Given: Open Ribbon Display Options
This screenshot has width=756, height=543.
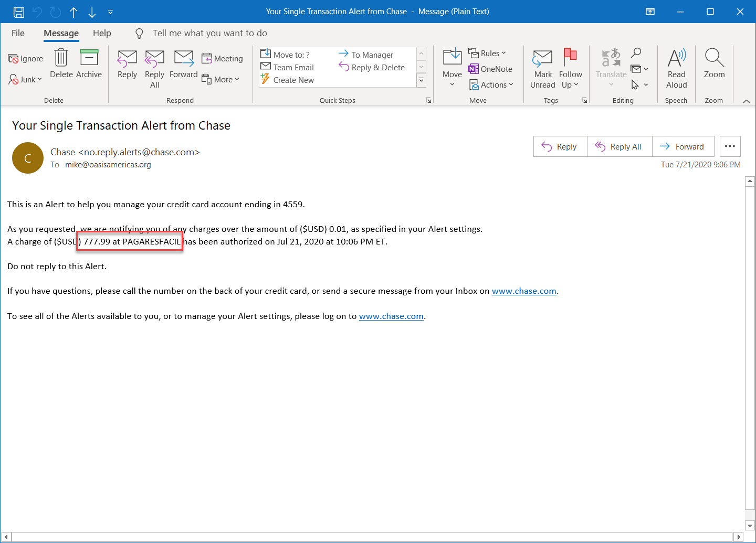Looking at the screenshot, I should pos(650,12).
